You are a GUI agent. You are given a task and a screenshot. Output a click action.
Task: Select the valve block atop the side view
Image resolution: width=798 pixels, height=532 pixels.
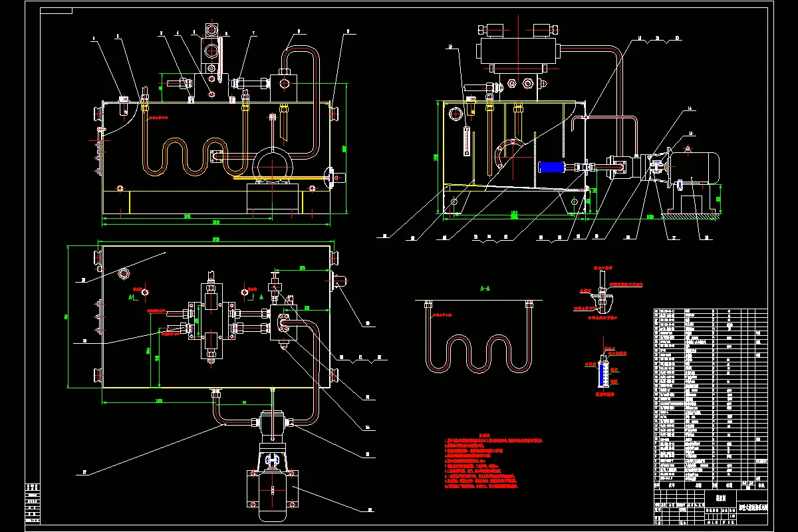pyautogui.click(x=518, y=51)
